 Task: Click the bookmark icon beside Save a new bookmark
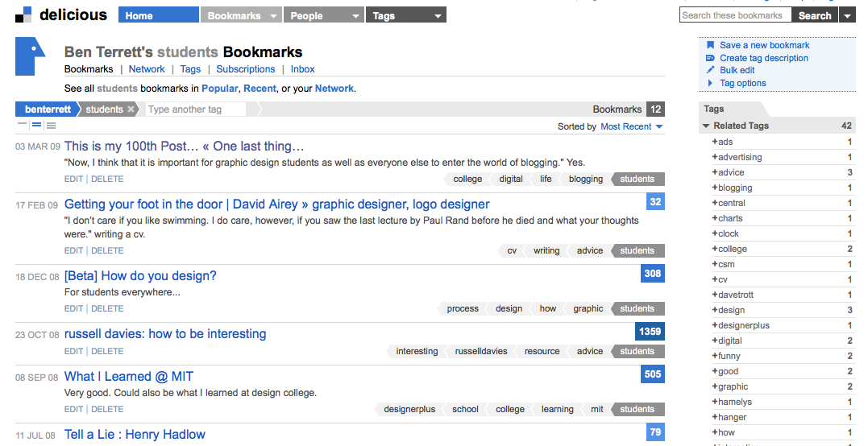pyautogui.click(x=710, y=46)
